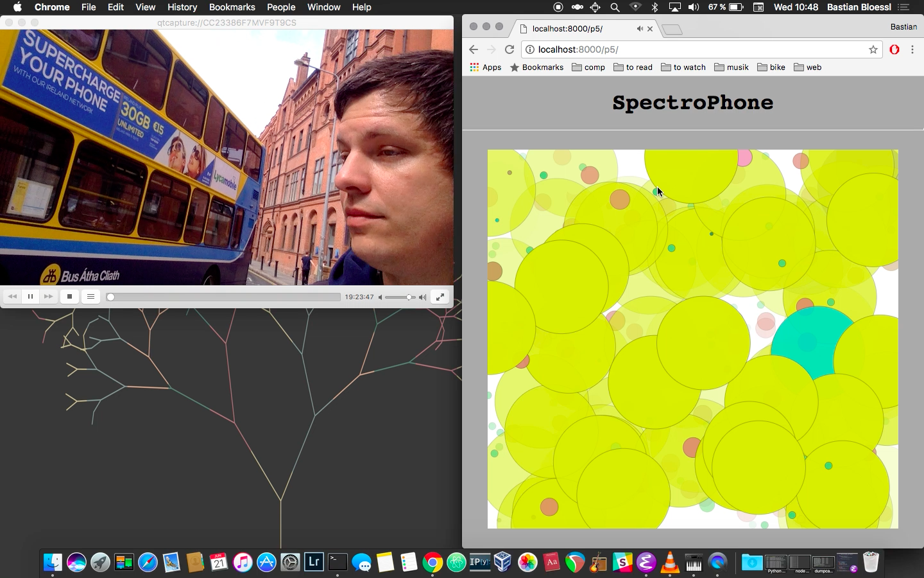Open VLC from the Dock
This screenshot has width=924, height=578.
(670, 563)
